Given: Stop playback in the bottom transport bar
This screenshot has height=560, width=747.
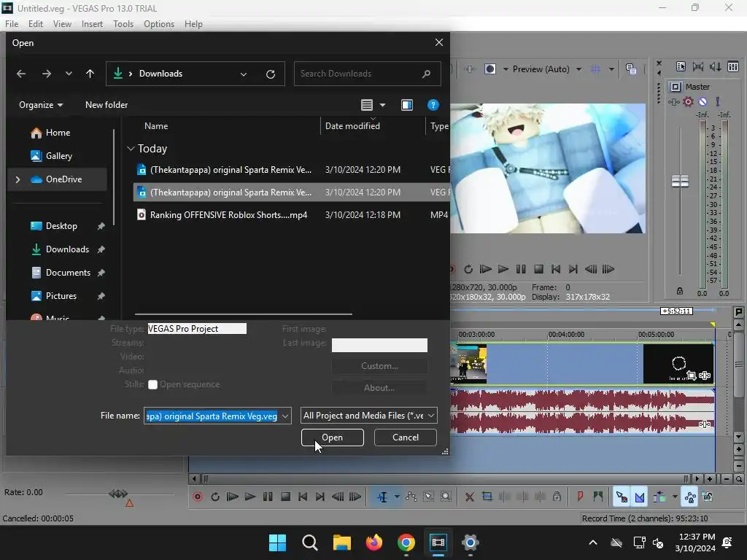Looking at the screenshot, I should coord(285,497).
